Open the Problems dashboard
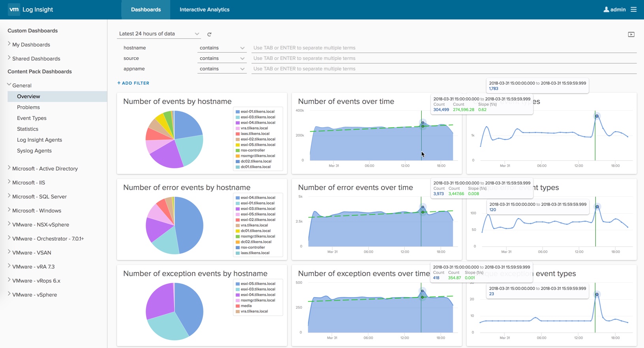Image resolution: width=644 pixels, height=348 pixels. click(28, 107)
